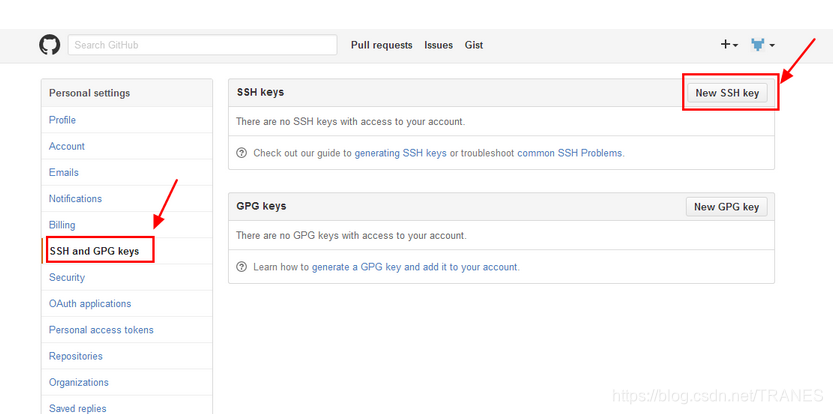This screenshot has width=833, height=414.
Task: Open OAuth applications settings
Action: click(127, 303)
